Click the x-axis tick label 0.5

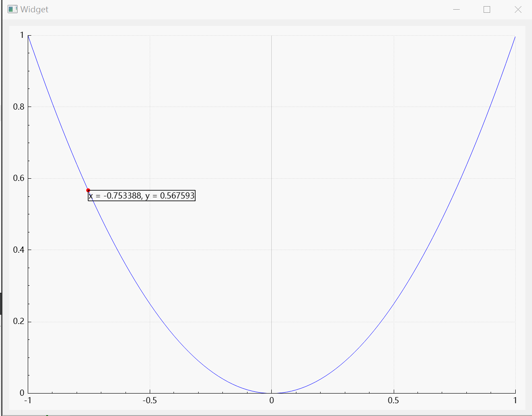393,401
